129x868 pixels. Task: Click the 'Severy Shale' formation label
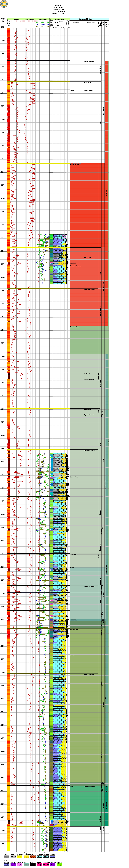click(88, 409)
